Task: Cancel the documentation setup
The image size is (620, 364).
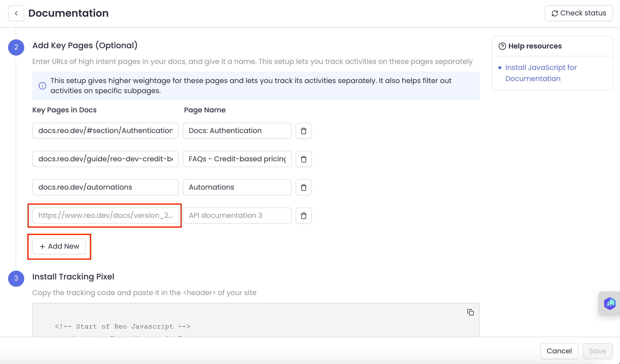Action: click(x=559, y=351)
